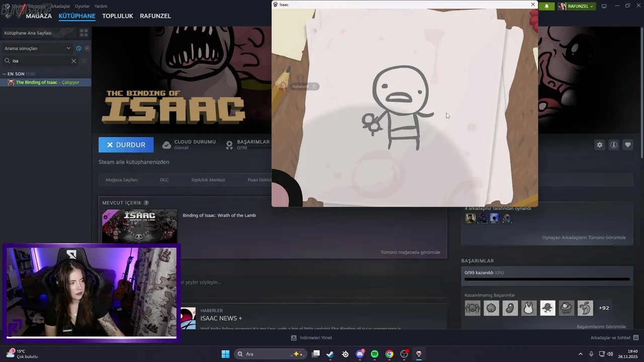Click the achievements progress bar
644x362 pixels.
coord(547,279)
